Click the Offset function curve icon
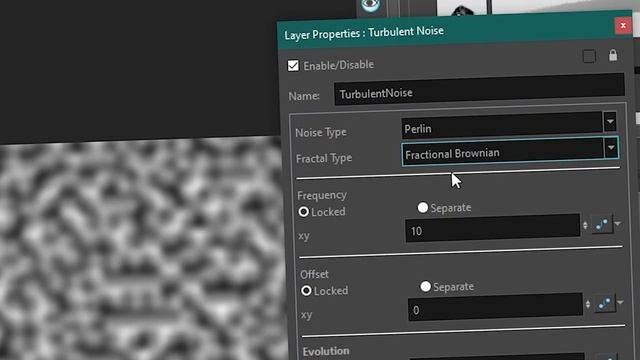This screenshot has width=640, height=360. tap(605, 303)
